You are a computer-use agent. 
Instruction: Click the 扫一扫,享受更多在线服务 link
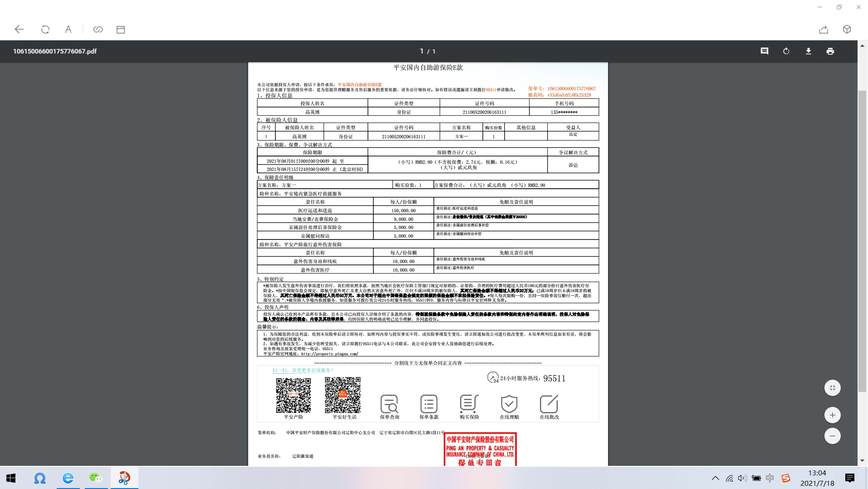pos(303,370)
